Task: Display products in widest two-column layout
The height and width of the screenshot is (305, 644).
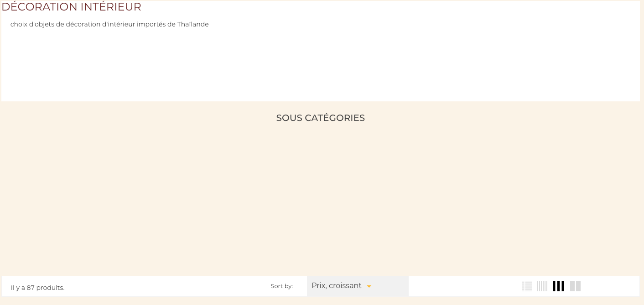Action: [x=575, y=287]
